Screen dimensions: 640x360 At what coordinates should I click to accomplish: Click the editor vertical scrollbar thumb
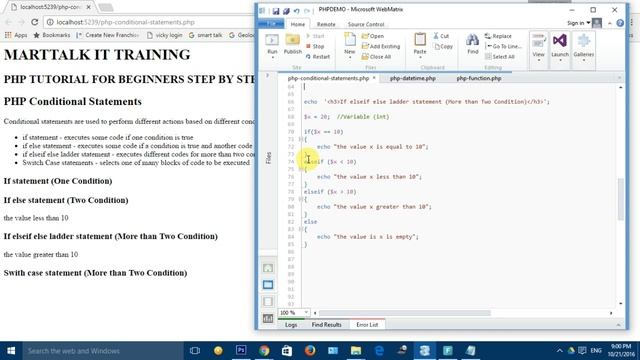click(x=621, y=199)
